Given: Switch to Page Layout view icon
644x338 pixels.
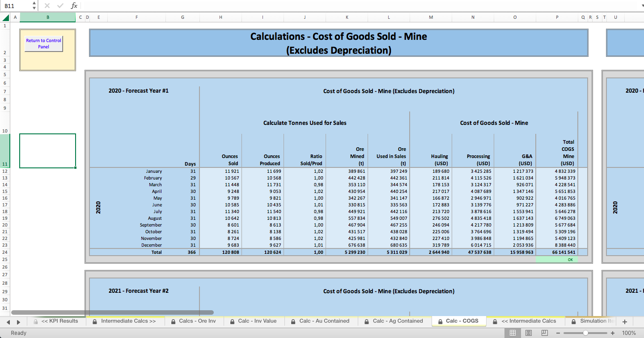Looking at the screenshot, I should point(529,333).
